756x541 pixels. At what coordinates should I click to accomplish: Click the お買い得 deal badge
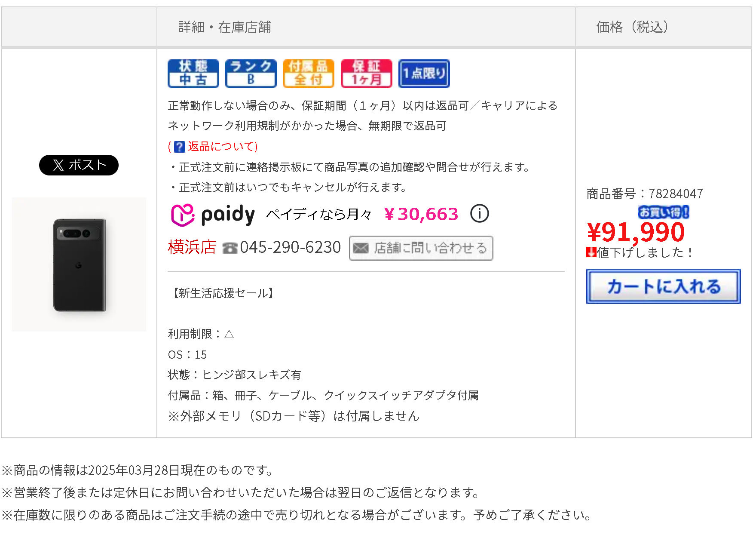pyautogui.click(x=663, y=212)
